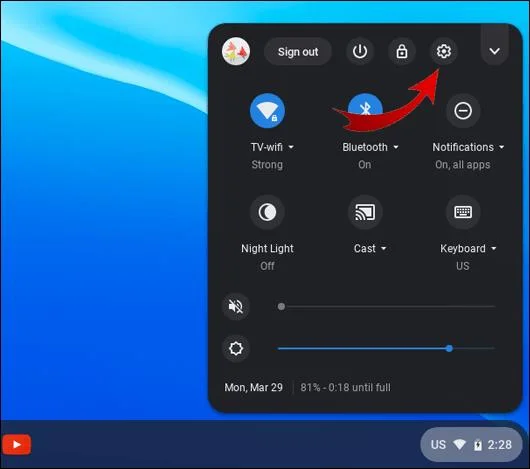Click the brightness sun icon
The width and height of the screenshot is (530, 469).
coord(236,348)
